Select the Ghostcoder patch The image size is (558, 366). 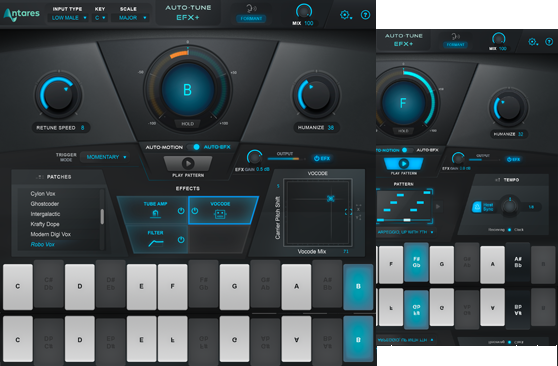click(x=44, y=204)
